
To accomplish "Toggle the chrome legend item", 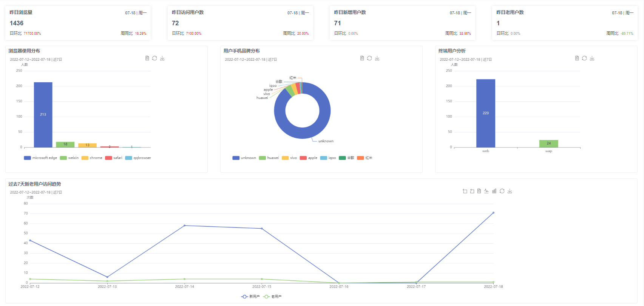I will (x=92, y=158).
